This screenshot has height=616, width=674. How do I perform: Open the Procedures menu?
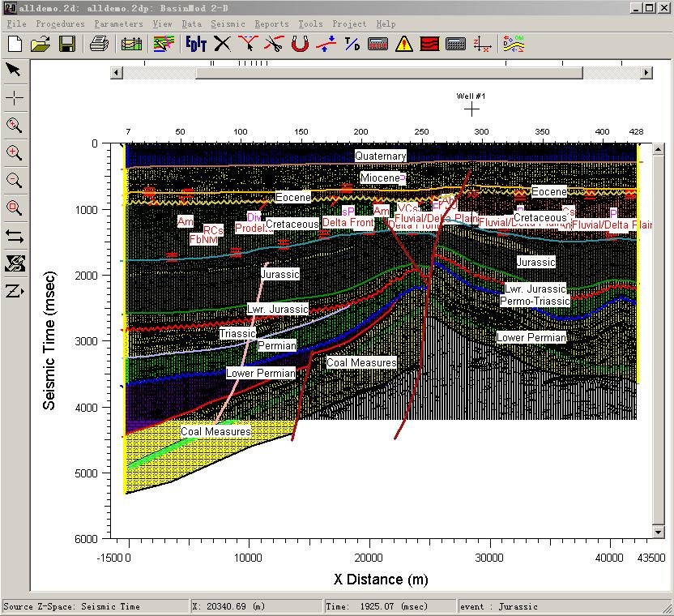60,24
